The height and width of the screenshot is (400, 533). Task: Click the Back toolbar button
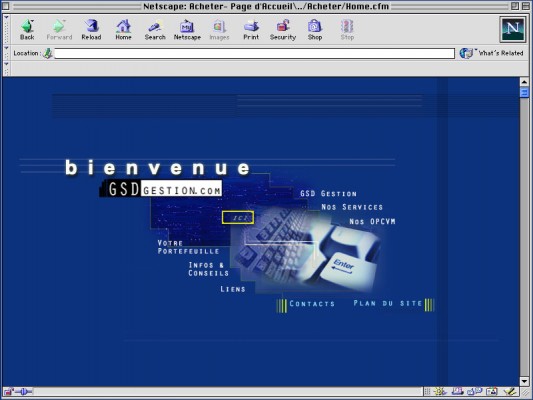(x=27, y=30)
